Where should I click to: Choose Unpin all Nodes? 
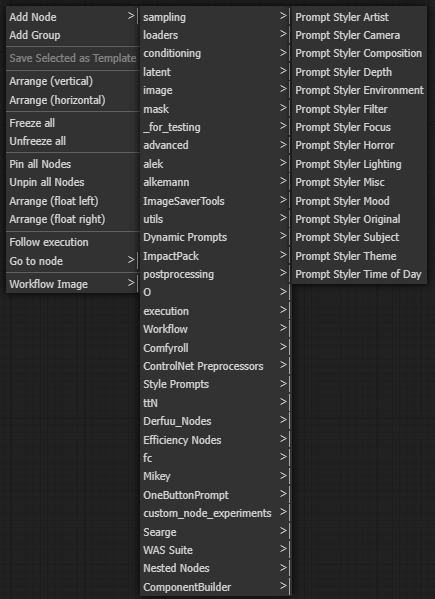coord(73,182)
